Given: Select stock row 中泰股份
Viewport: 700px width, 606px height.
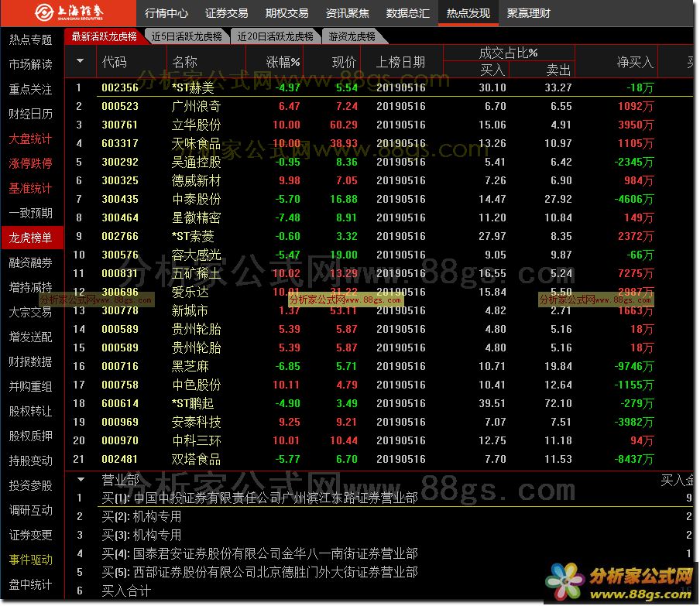Looking at the screenshot, I should coord(379,199).
